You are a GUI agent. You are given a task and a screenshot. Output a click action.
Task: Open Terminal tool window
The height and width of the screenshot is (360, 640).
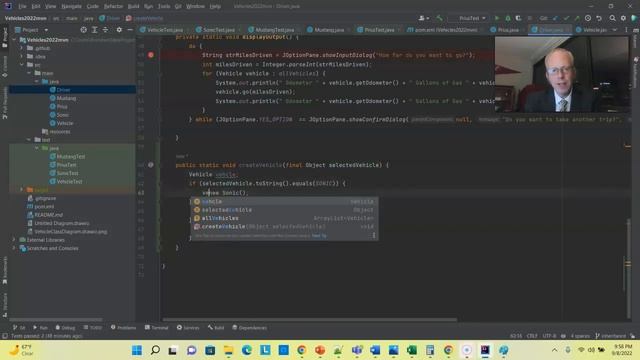coord(156,327)
